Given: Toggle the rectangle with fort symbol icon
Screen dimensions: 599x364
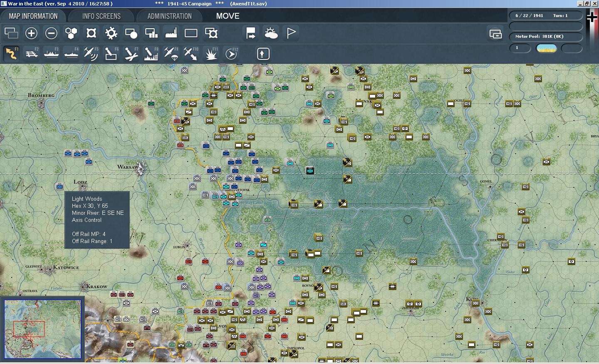Looking at the screenshot, I should pyautogui.click(x=211, y=33).
